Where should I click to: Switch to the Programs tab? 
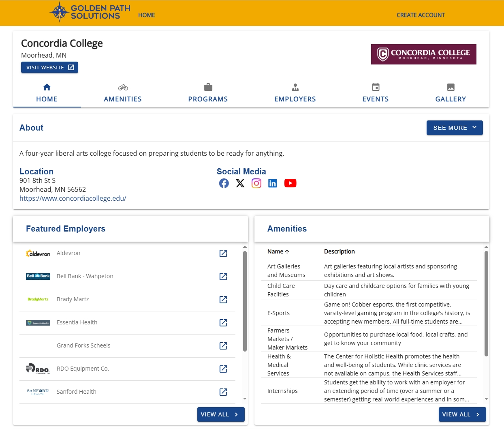coord(208,93)
